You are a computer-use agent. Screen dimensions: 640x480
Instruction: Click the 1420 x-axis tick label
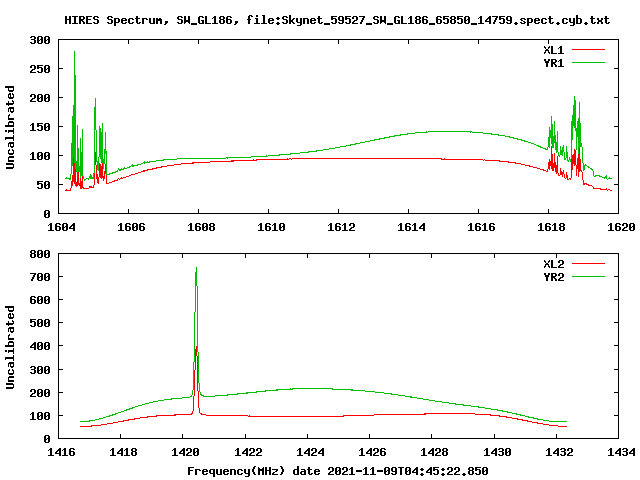(185, 452)
